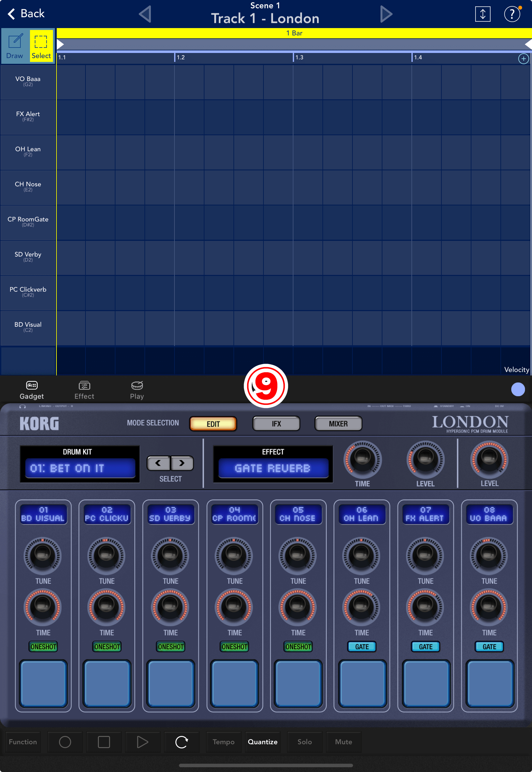The image size is (532, 772).
Task: Adjust the effect LEVEL knob
Action: [425, 459]
